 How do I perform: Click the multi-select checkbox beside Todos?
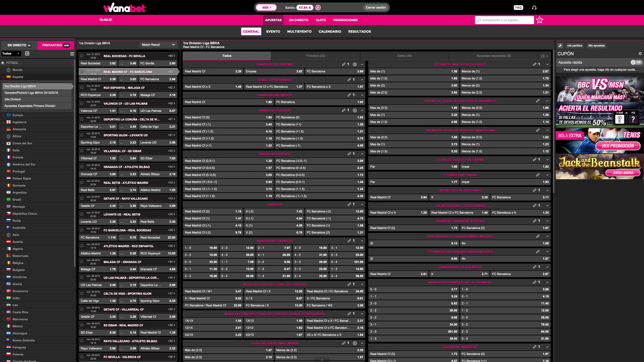tap(27, 54)
